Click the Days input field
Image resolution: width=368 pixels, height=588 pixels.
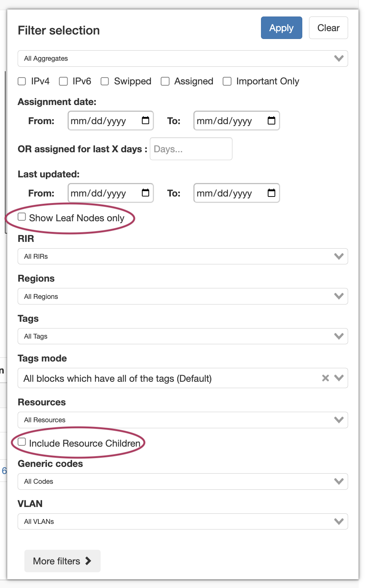pyautogui.click(x=191, y=149)
